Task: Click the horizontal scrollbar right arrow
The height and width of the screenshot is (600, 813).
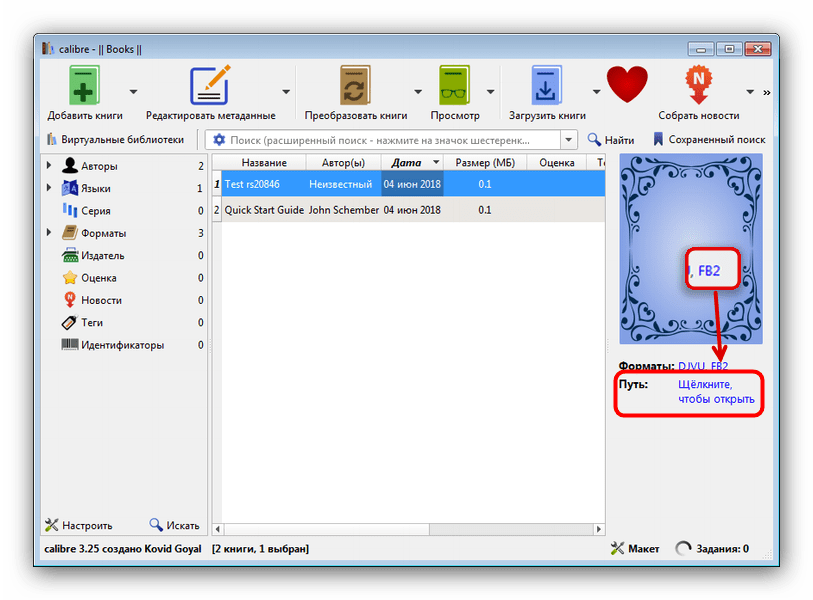Action: [x=599, y=529]
